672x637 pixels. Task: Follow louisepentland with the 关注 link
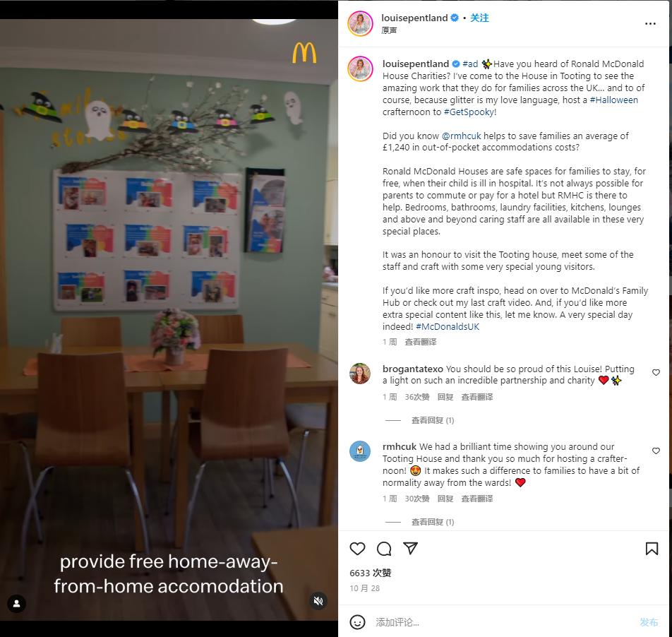tap(479, 18)
